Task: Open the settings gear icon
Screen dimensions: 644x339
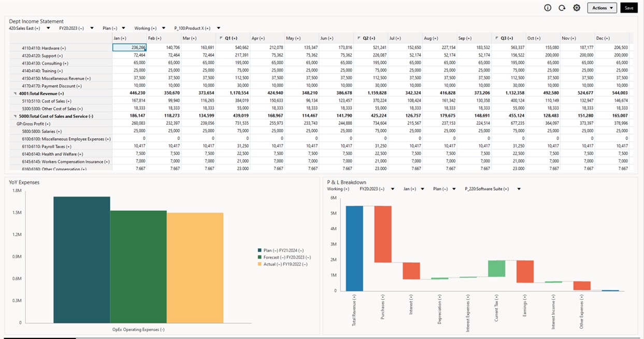Action: 577,8
